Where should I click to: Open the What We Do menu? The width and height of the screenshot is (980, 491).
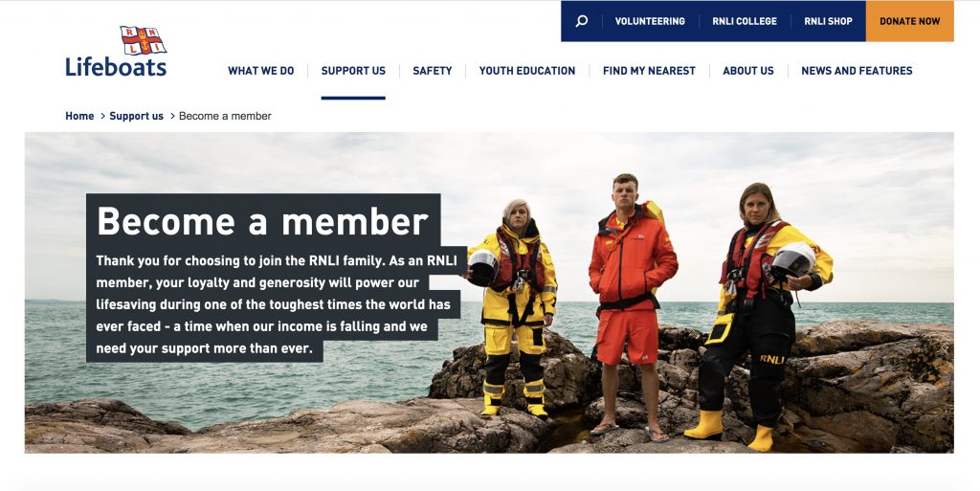[260, 71]
